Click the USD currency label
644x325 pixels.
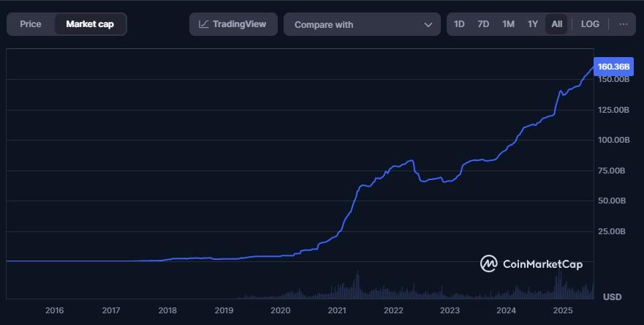[x=612, y=296]
